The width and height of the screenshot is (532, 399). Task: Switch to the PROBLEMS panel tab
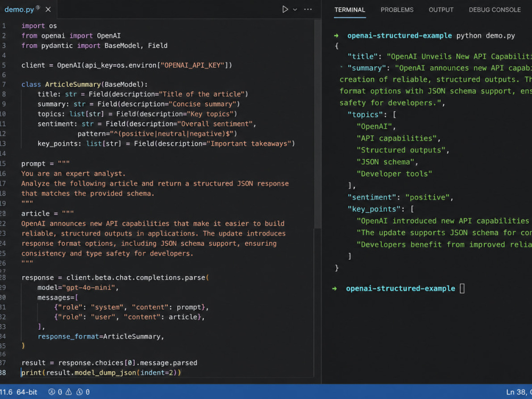pos(397,10)
